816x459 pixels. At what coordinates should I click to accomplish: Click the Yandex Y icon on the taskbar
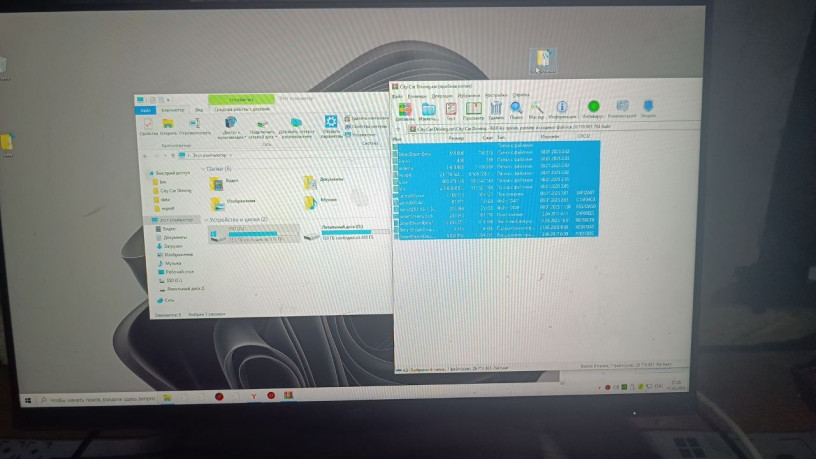[x=253, y=396]
